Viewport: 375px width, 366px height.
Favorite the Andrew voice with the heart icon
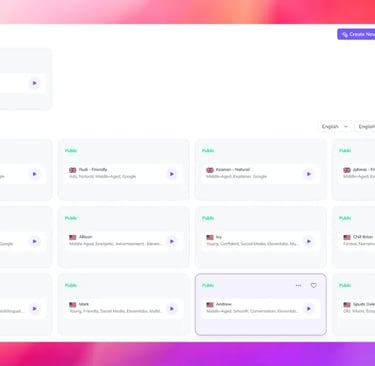314,285
